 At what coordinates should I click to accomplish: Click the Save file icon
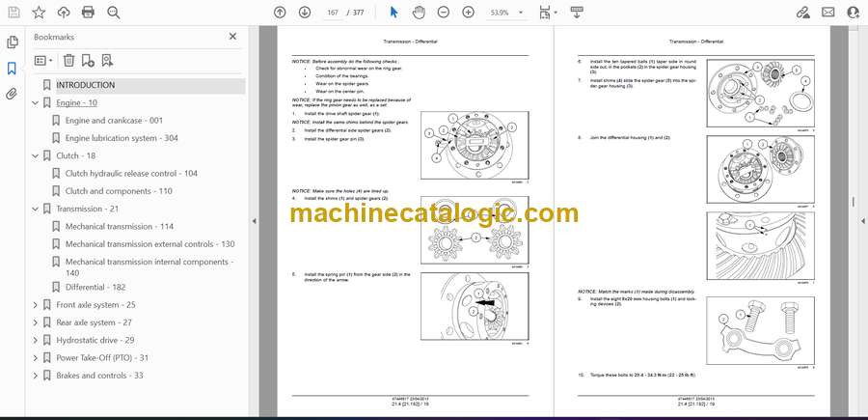pyautogui.click(x=14, y=13)
